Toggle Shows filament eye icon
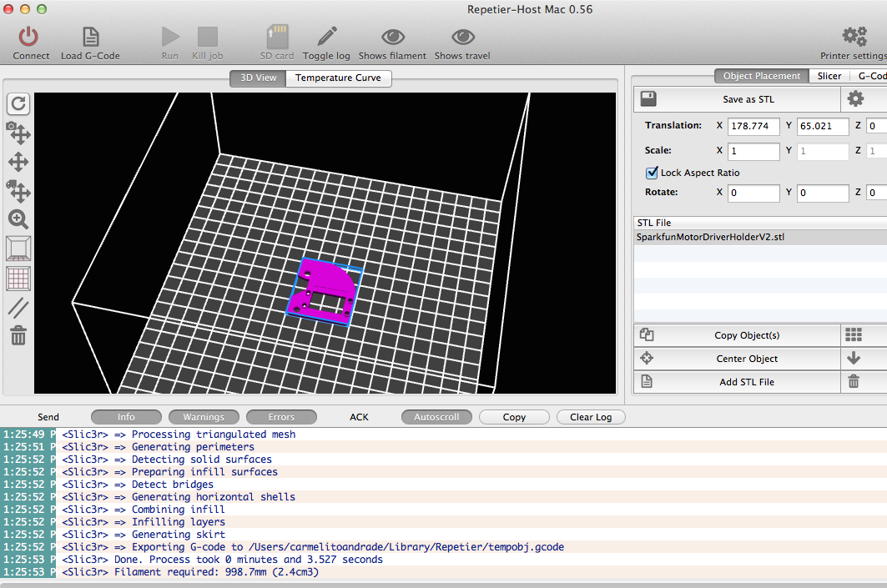 392,38
